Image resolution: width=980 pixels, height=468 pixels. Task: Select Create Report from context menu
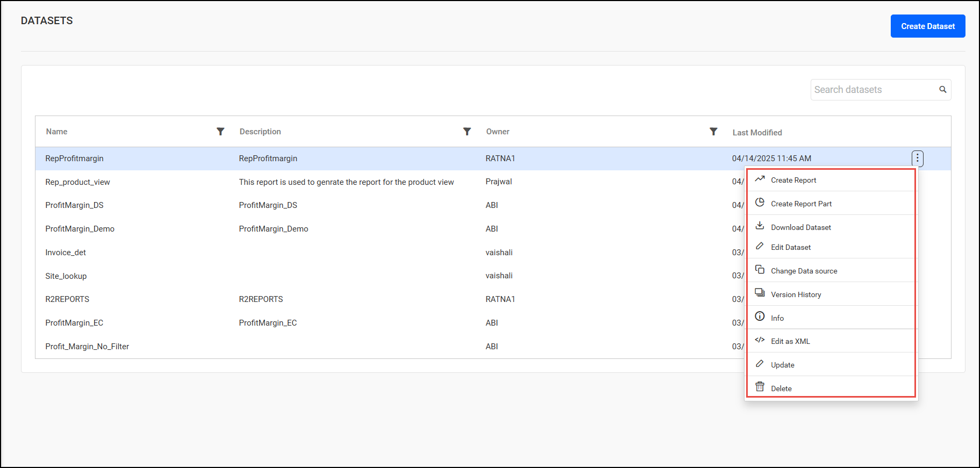click(793, 181)
